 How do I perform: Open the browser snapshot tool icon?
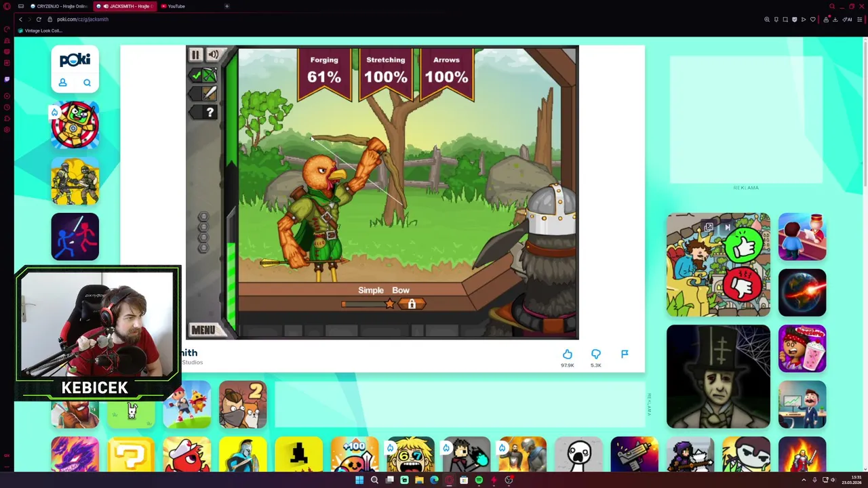point(785,19)
